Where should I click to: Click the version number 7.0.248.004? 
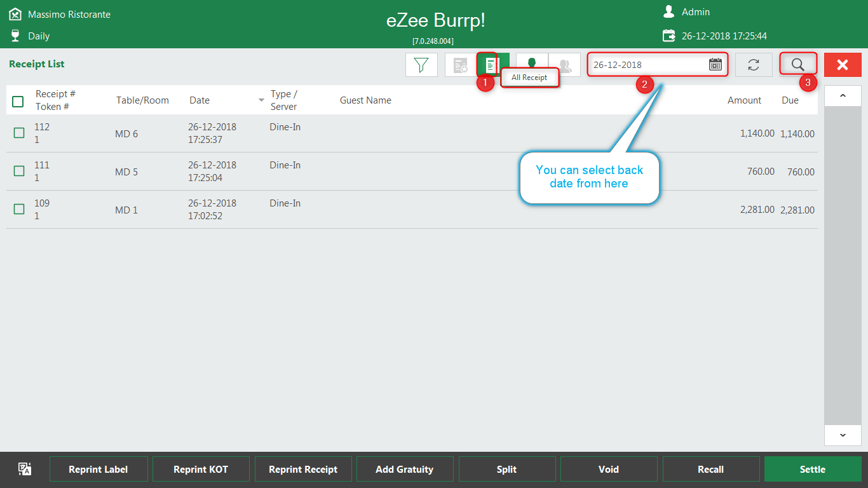[x=433, y=41]
